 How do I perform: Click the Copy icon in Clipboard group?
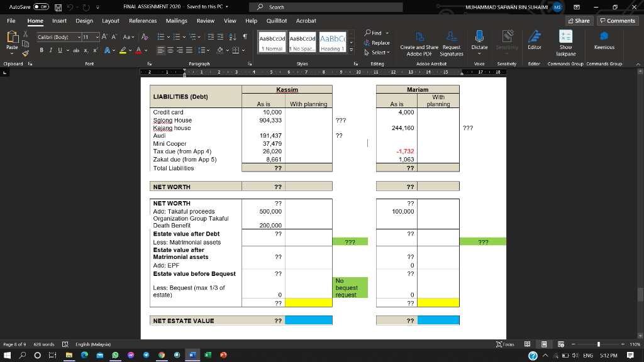(25, 43)
